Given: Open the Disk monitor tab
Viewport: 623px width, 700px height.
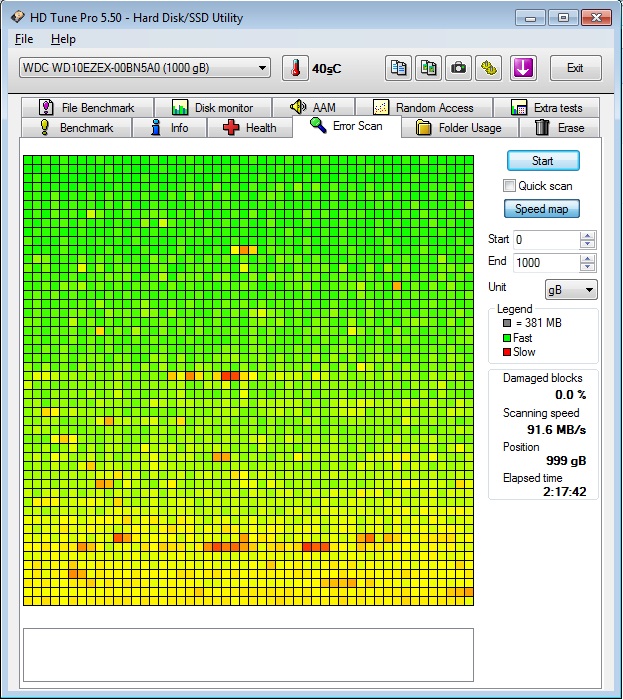Looking at the screenshot, I should click(x=213, y=108).
